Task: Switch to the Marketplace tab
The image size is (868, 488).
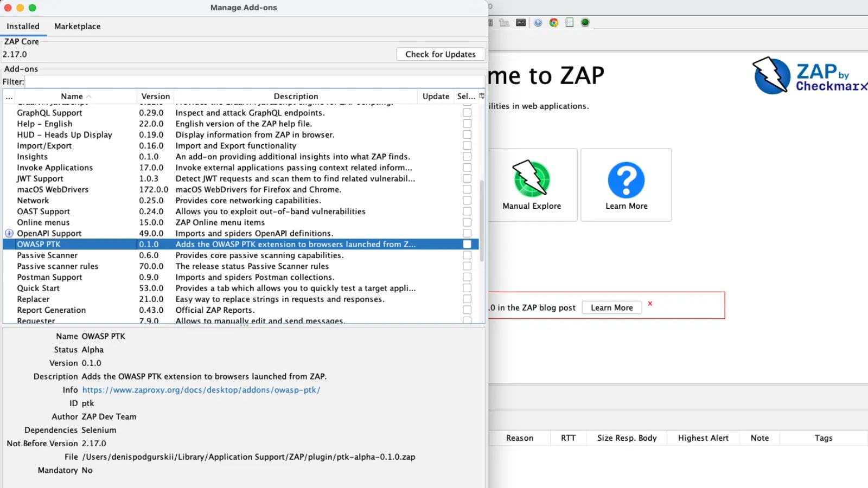Action: pos(77,26)
